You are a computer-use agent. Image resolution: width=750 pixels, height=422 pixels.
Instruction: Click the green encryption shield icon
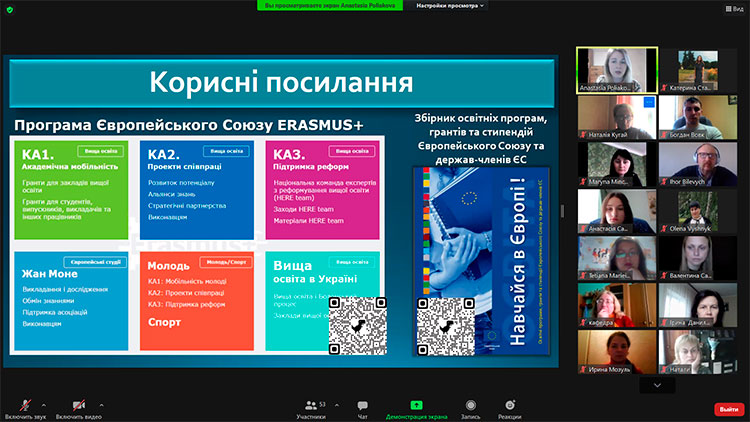coord(10,10)
